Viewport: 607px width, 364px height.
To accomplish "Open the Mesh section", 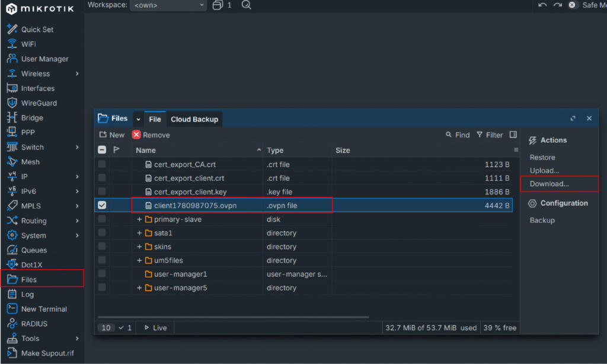I will 30,162.
